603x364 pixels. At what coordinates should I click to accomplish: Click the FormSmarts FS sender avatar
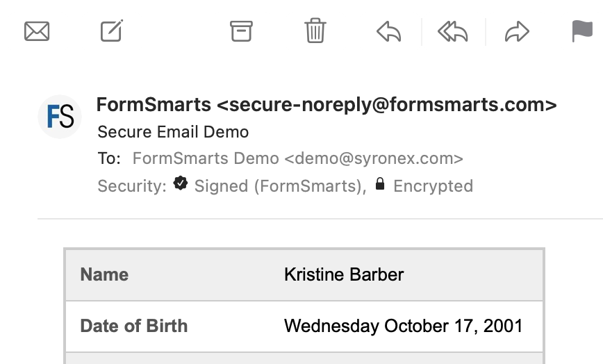click(60, 117)
